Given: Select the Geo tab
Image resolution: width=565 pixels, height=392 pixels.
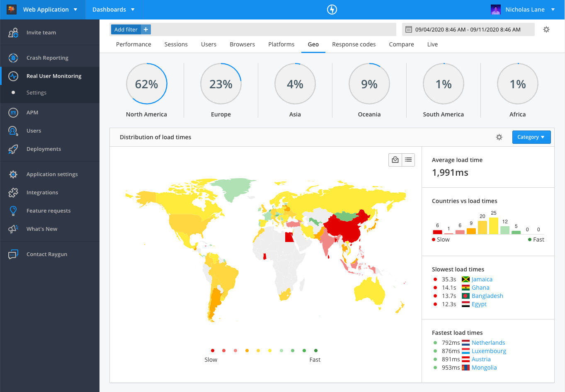Looking at the screenshot, I should pos(313,44).
